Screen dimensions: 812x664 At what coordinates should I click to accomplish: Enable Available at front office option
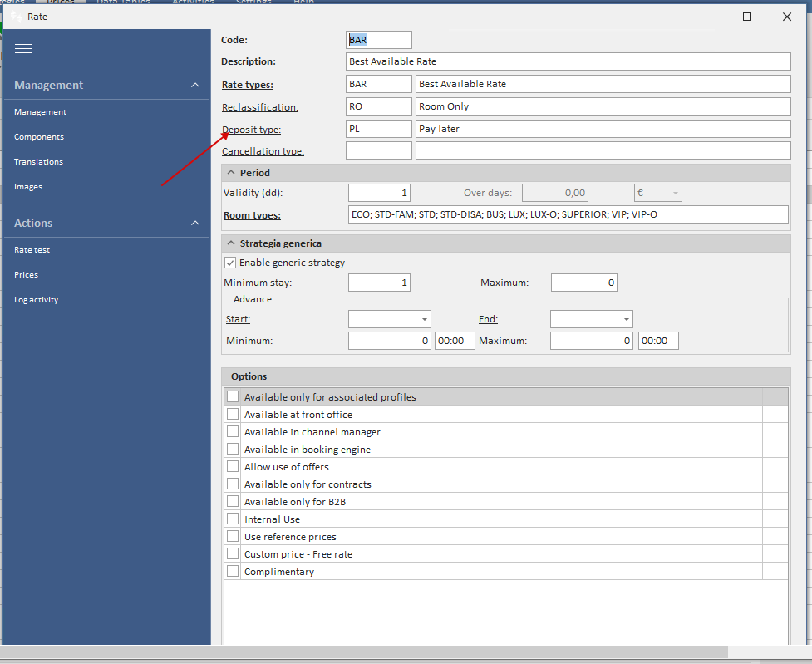point(233,415)
